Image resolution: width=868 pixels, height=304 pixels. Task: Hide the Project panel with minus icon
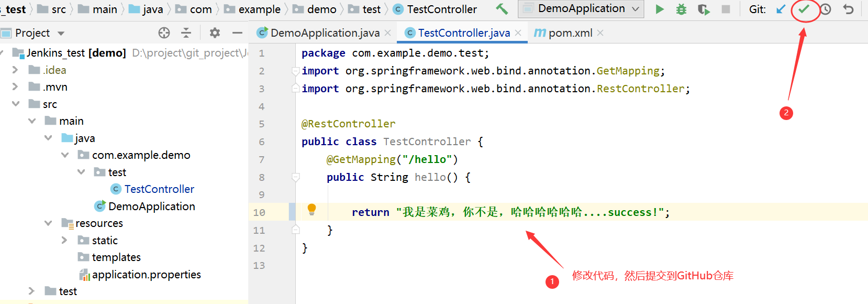pos(237,33)
